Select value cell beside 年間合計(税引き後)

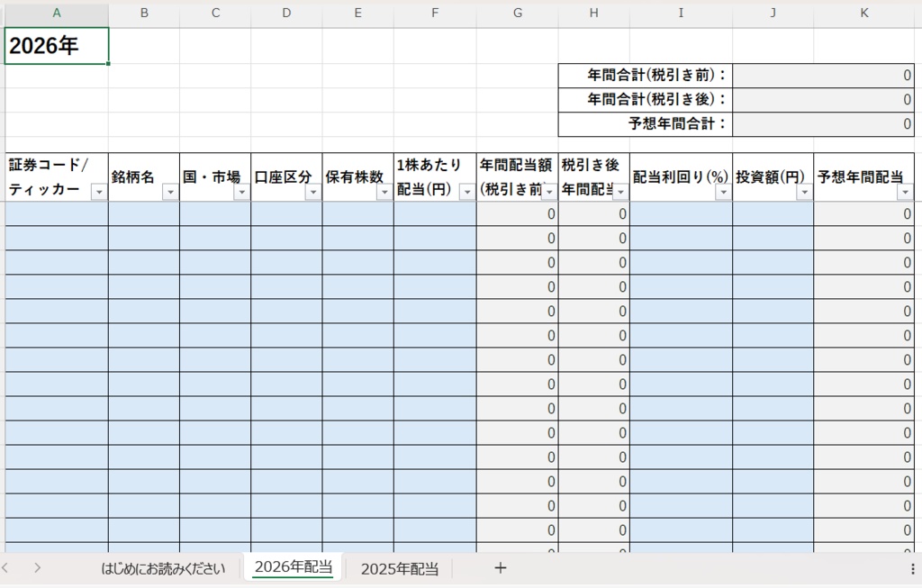[x=823, y=99]
